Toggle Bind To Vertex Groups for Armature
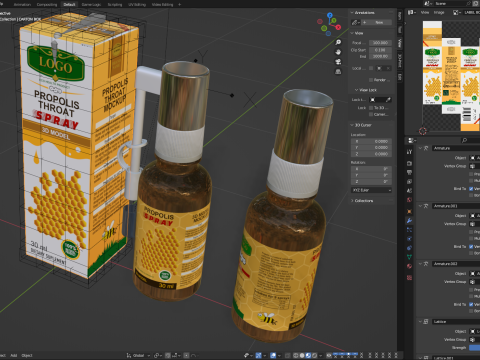This screenshot has height=360, width=480. (x=471, y=189)
